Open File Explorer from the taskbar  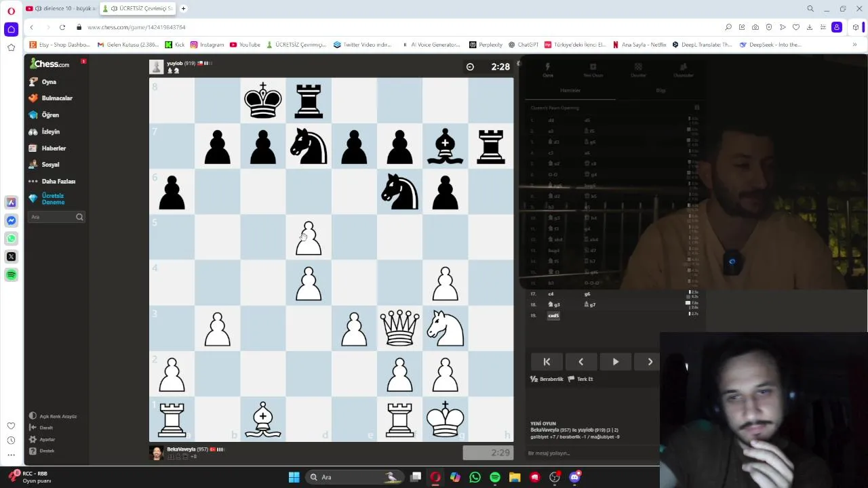[515, 477]
